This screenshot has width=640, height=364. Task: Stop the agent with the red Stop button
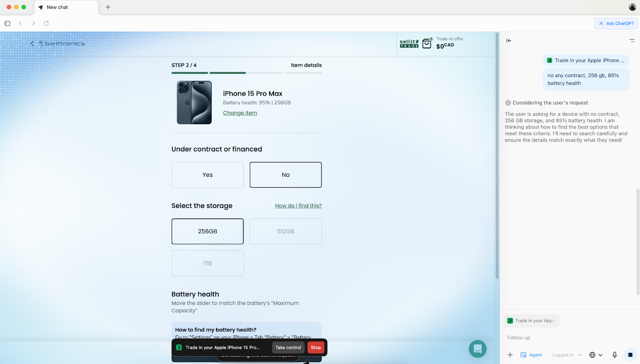316,348
